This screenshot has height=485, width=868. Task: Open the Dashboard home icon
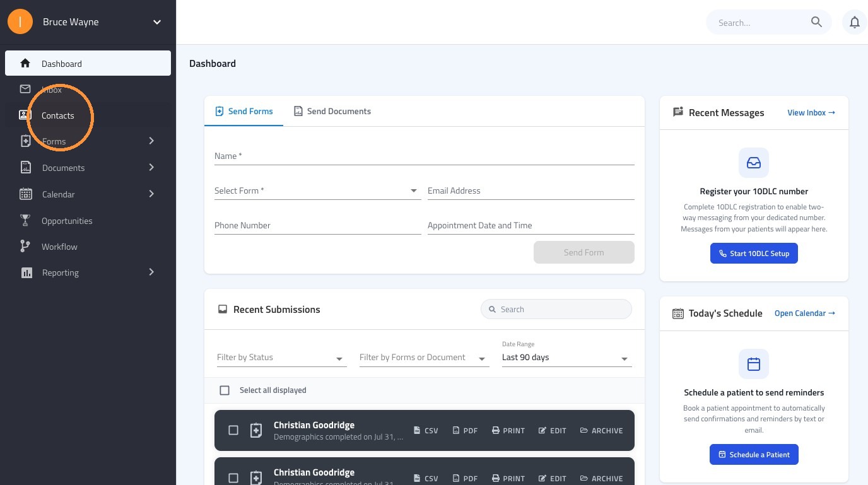click(25, 63)
